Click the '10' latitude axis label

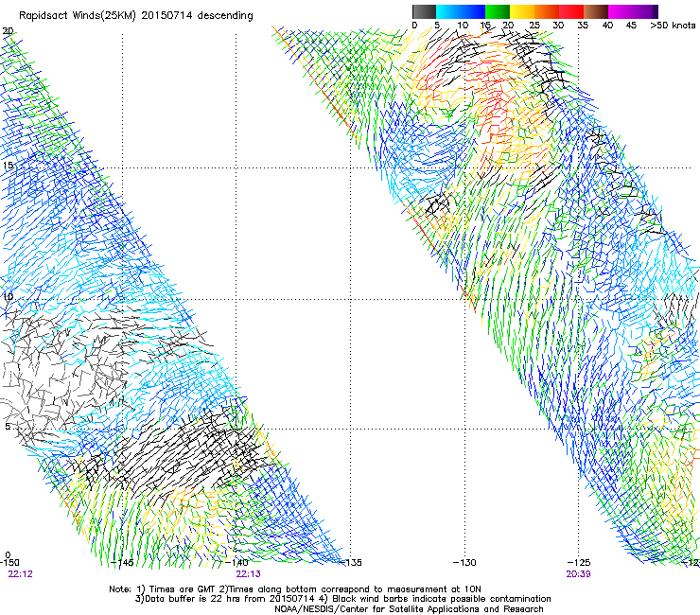pos(8,296)
